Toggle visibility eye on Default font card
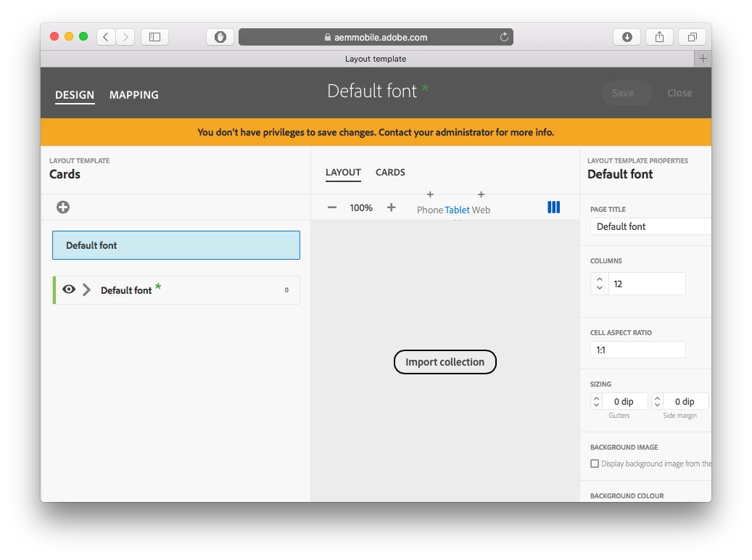 point(69,289)
